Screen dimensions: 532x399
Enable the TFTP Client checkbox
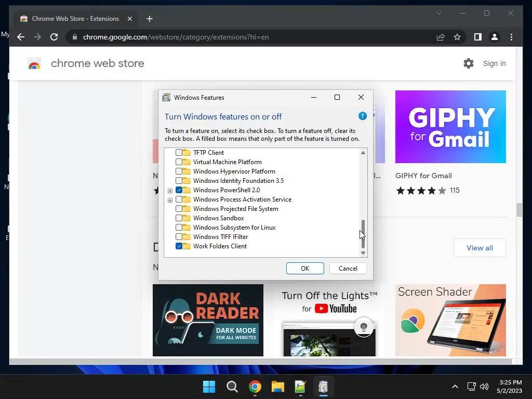tap(179, 152)
